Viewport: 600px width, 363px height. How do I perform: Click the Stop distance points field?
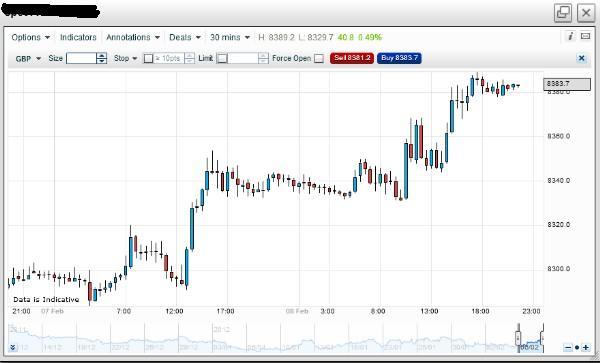(x=169, y=59)
